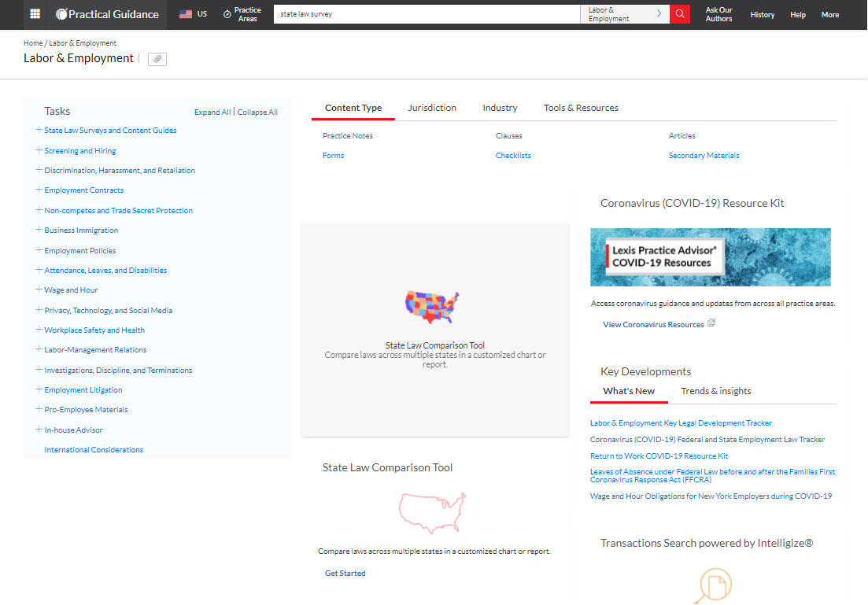Expand In-house Advisor plus icon
Image resolution: width=868 pixels, height=605 pixels.
[x=39, y=429]
